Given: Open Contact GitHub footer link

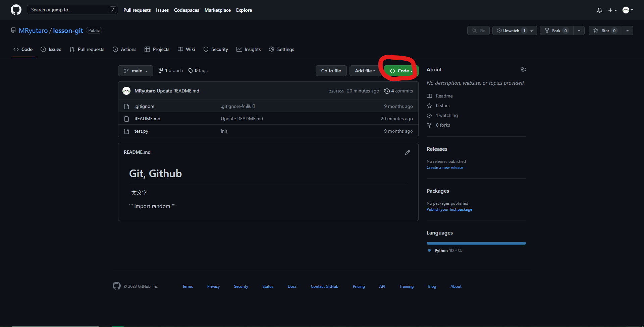Looking at the screenshot, I should 325,286.
